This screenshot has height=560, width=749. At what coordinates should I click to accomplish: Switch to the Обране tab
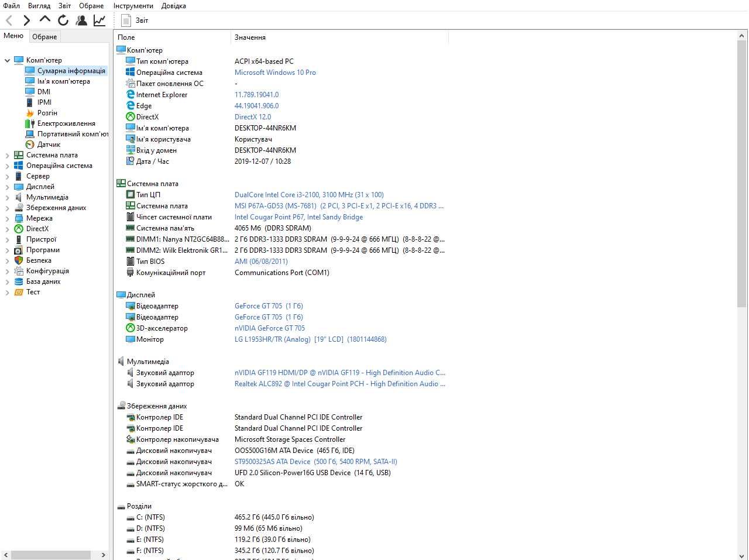coord(44,36)
